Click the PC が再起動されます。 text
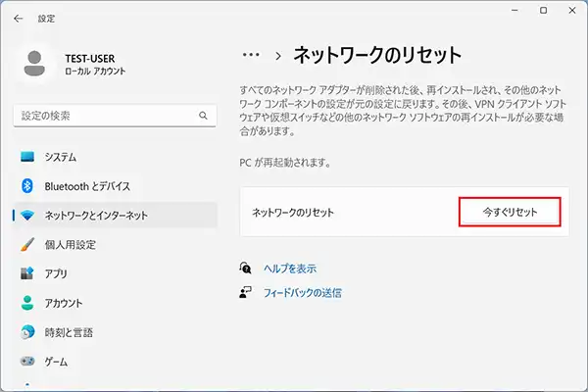The image size is (588, 392). pos(284,163)
